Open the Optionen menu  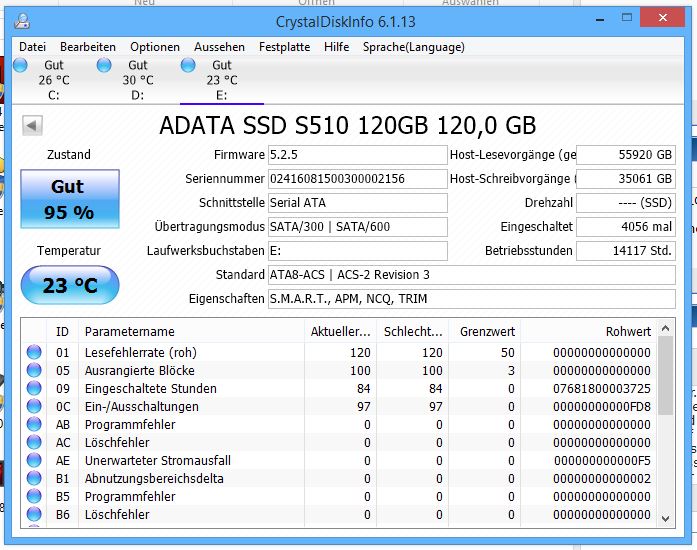[155, 47]
